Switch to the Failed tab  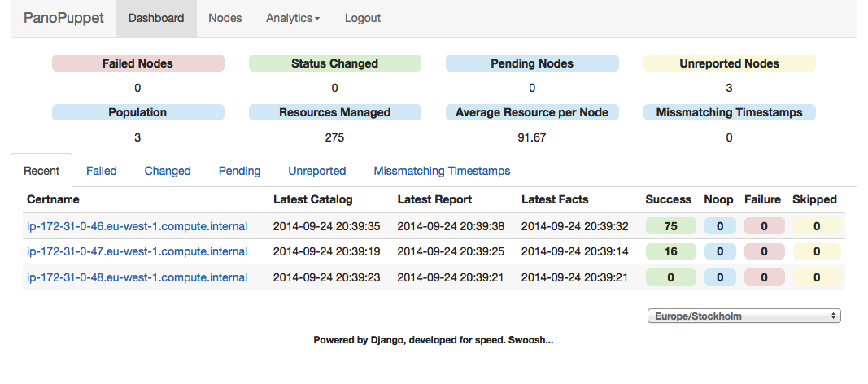[102, 171]
